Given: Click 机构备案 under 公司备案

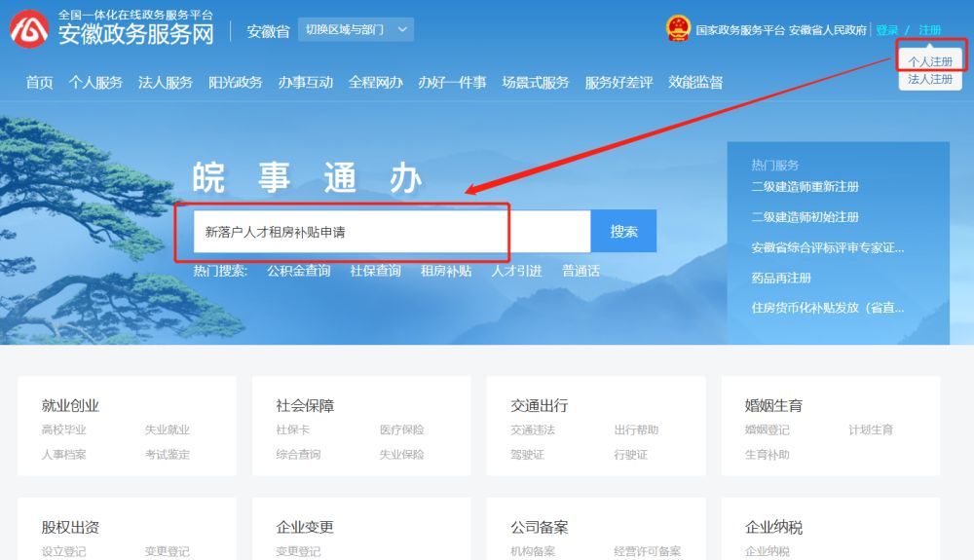Looking at the screenshot, I should coord(533,551).
